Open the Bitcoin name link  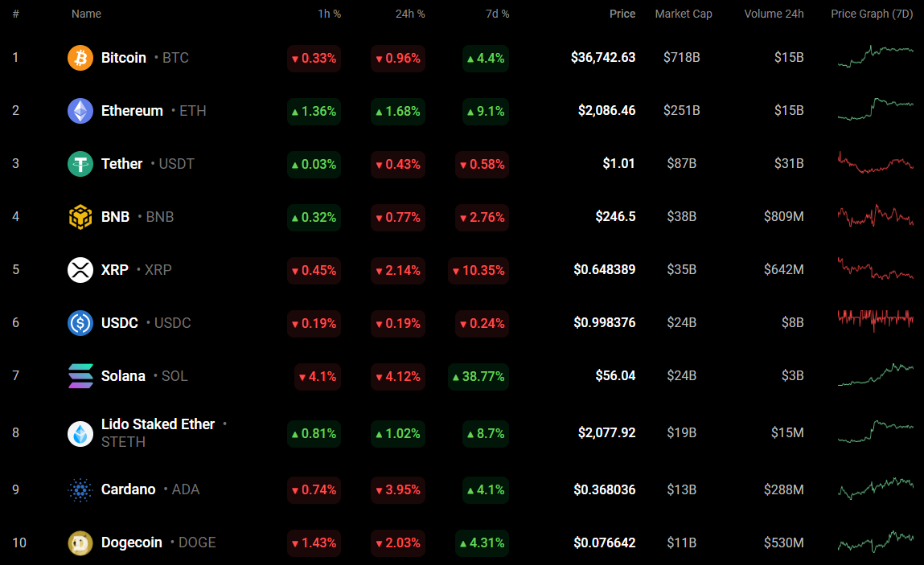124,58
